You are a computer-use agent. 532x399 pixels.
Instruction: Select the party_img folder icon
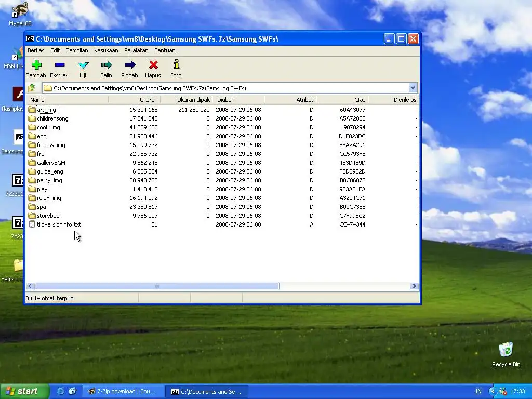32,180
